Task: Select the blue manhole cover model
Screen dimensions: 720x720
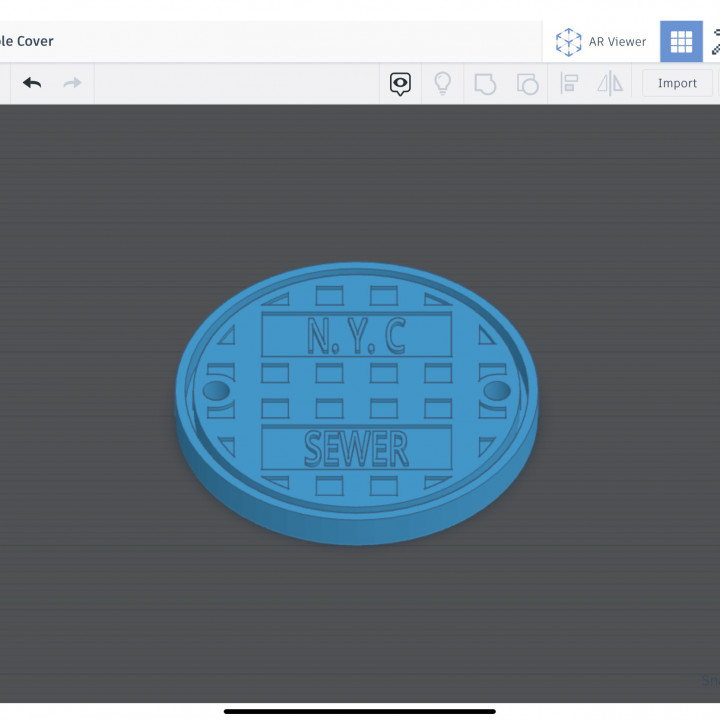Action: tap(356, 403)
